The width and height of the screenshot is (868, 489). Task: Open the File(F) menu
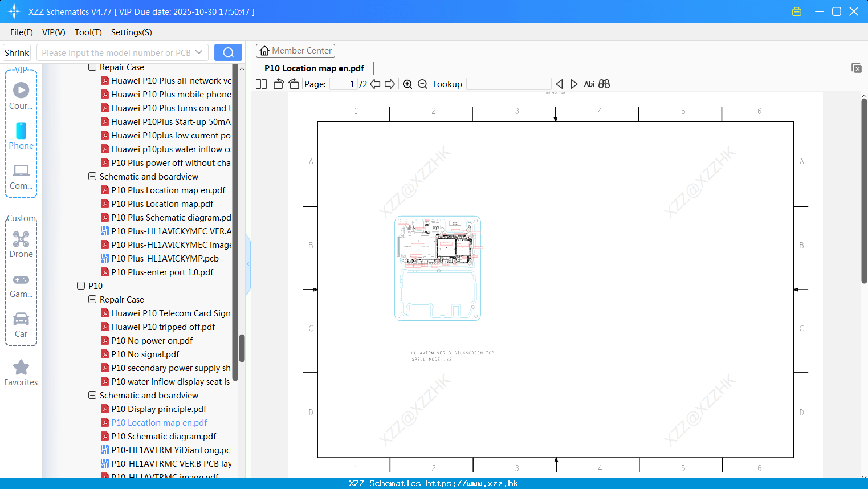(x=21, y=32)
